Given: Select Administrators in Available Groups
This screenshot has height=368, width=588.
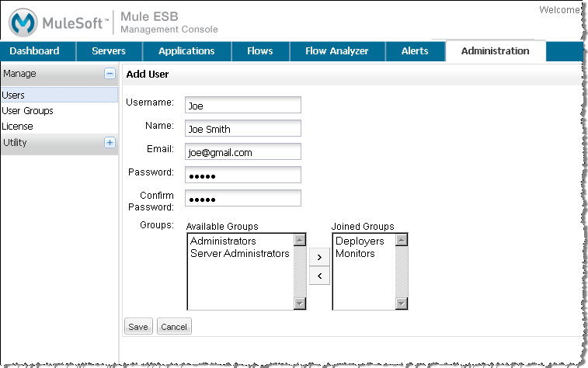Looking at the screenshot, I should coord(223,241).
